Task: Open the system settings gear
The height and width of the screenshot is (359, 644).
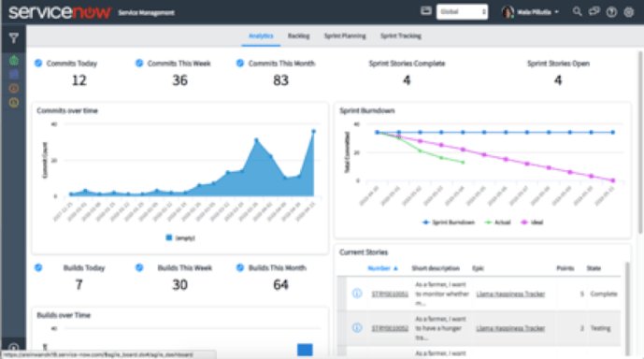Action: click(628, 12)
